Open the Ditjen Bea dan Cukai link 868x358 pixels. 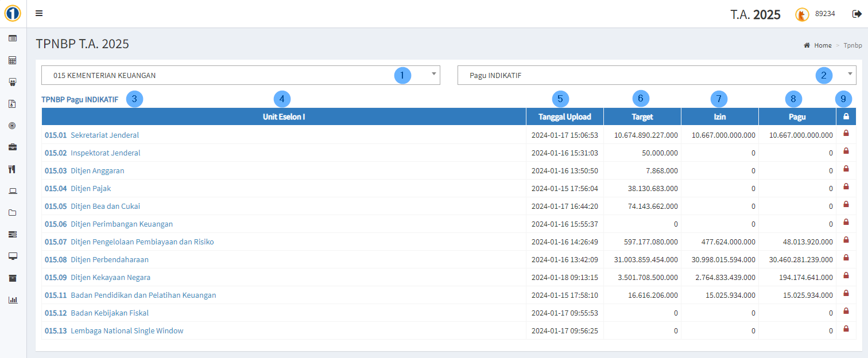(x=105, y=207)
